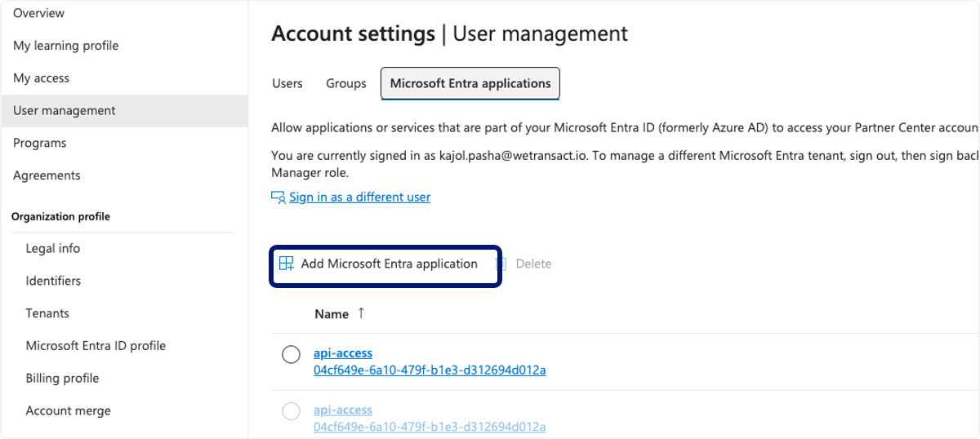The image size is (980, 439).
Task: Open Account merge page
Action: [x=68, y=411]
